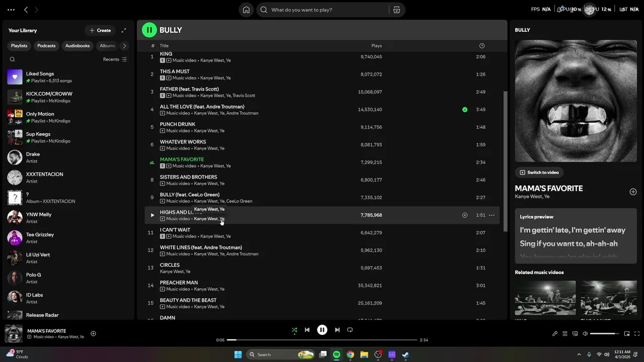Pause playback in bottom player bar
Screen dimensions: 644x362
pyautogui.click(x=322, y=330)
